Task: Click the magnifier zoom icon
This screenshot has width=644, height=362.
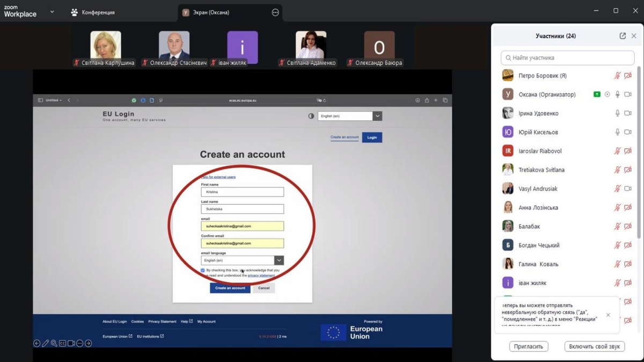Action: point(54,343)
